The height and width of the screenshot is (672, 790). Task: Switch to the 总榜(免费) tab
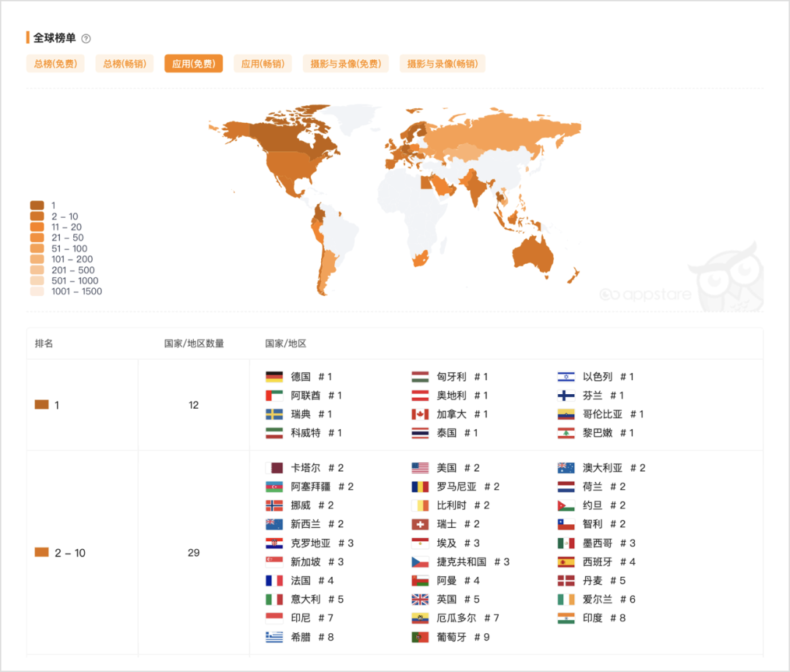56,64
